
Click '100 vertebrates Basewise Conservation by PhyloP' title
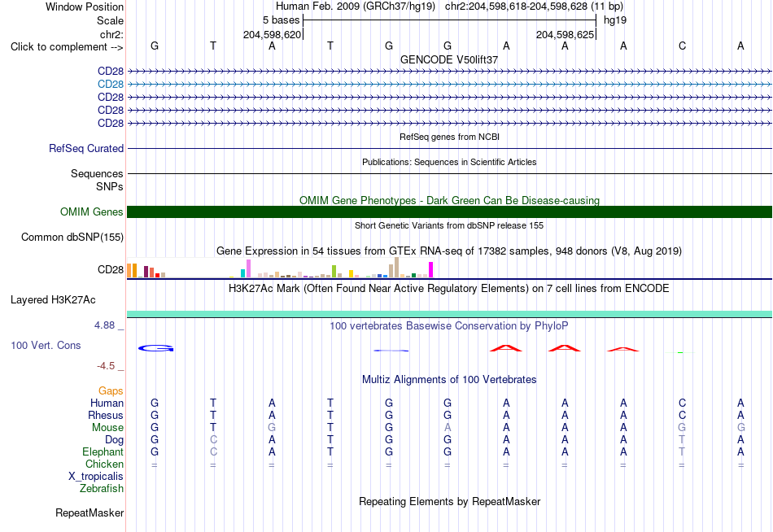448,326
